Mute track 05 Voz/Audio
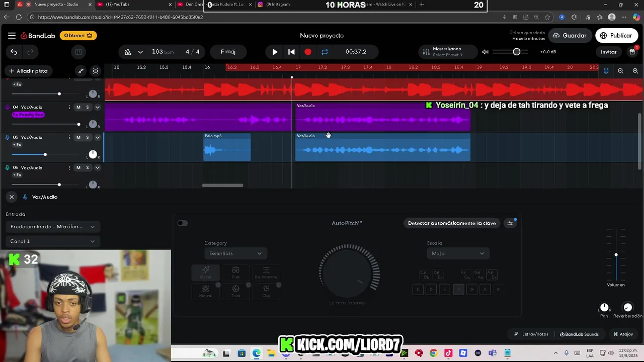 78,137
